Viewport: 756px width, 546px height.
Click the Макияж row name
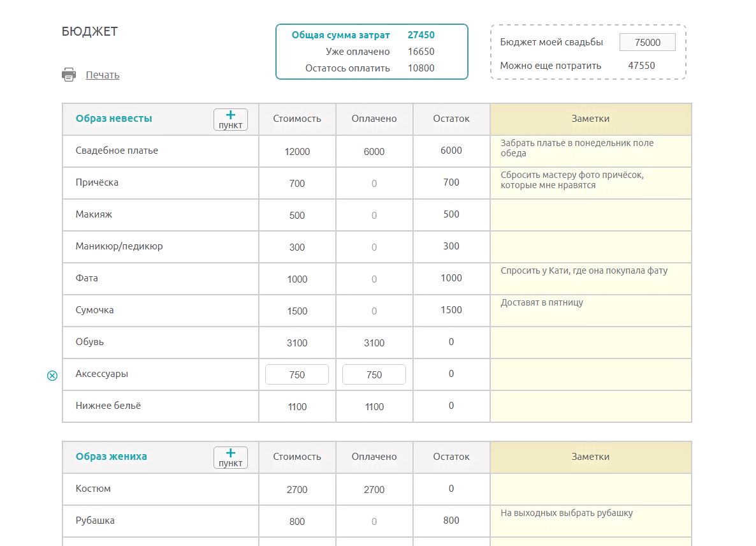pos(94,214)
